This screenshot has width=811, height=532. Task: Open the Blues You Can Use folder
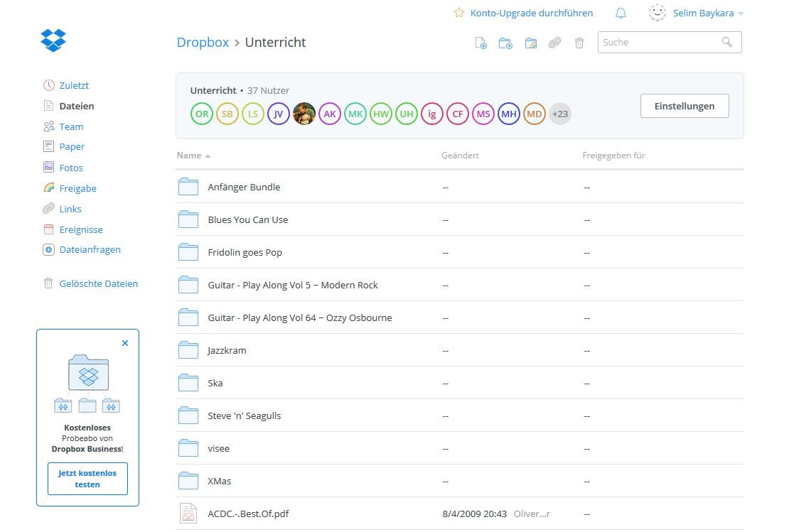coord(248,219)
